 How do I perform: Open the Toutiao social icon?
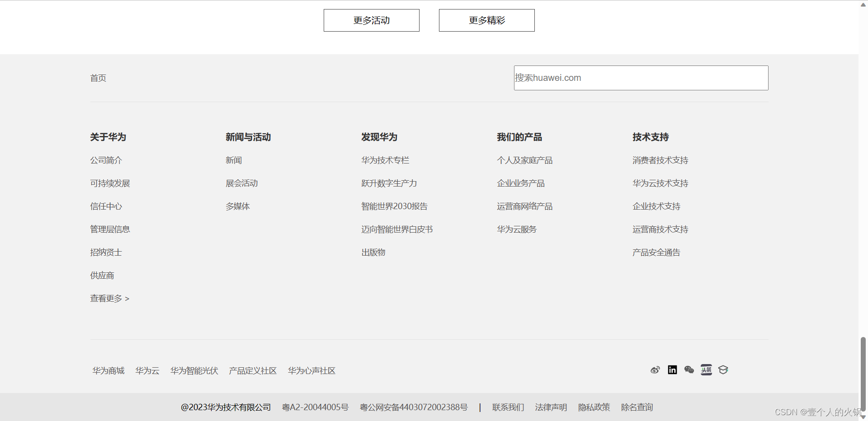[706, 370]
